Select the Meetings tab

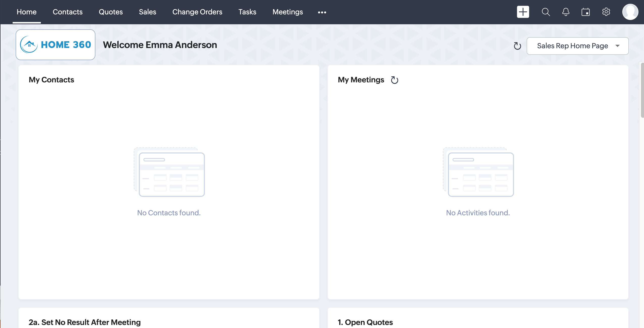[287, 12]
